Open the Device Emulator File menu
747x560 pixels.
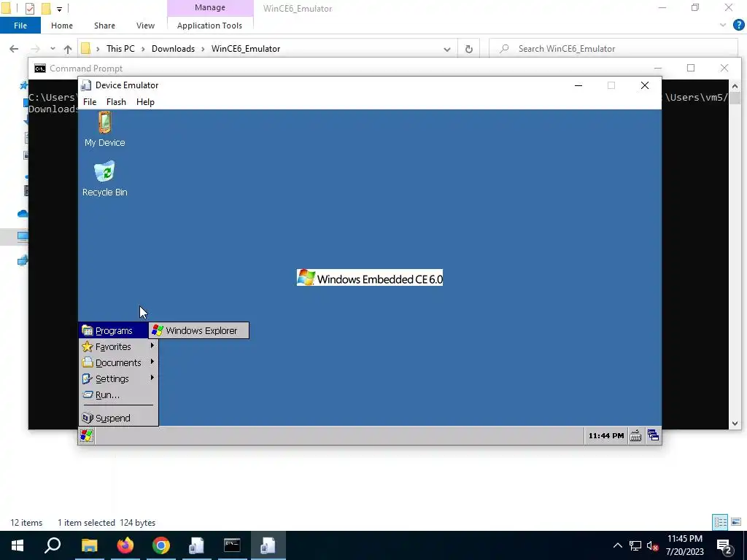tap(90, 102)
